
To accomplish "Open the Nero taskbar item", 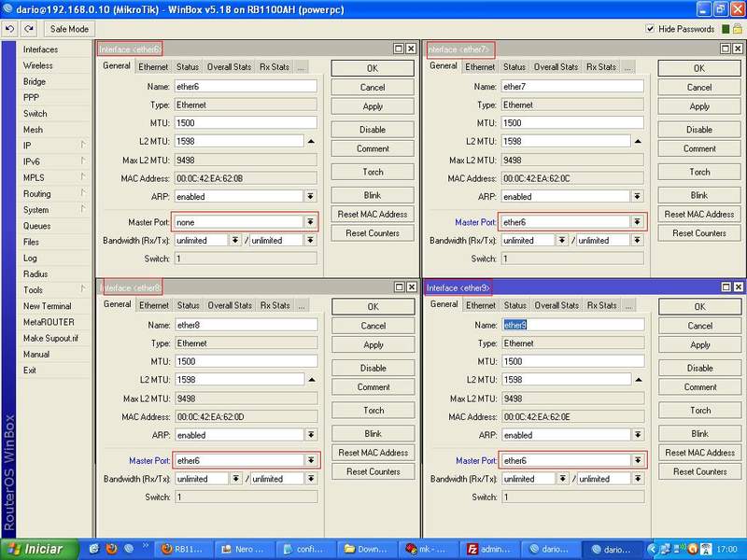I will click(245, 549).
